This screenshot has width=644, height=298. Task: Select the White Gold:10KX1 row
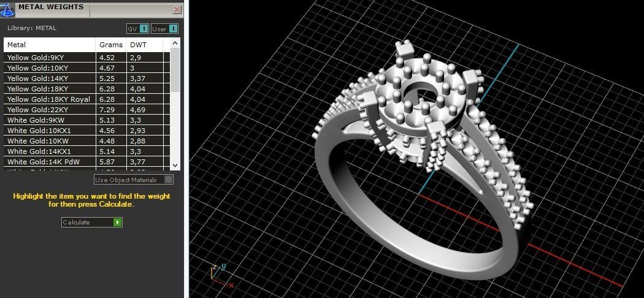(86, 131)
